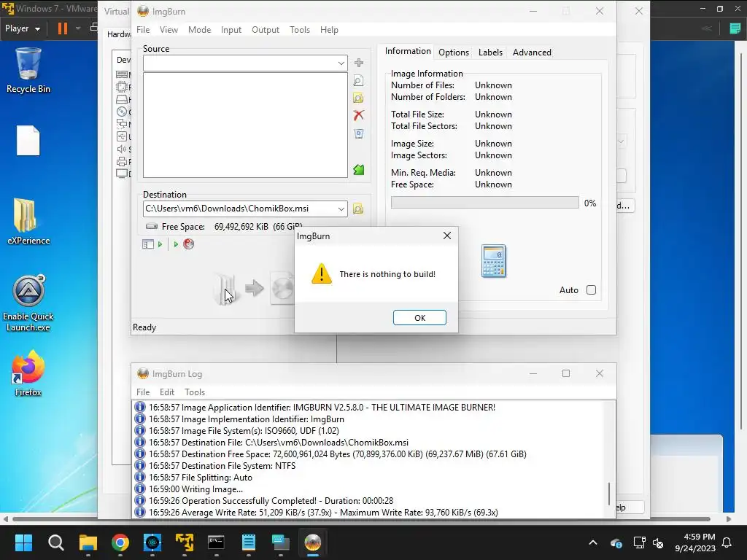Click the notification bell in tray
This screenshot has width=747, height=560.
point(727,542)
